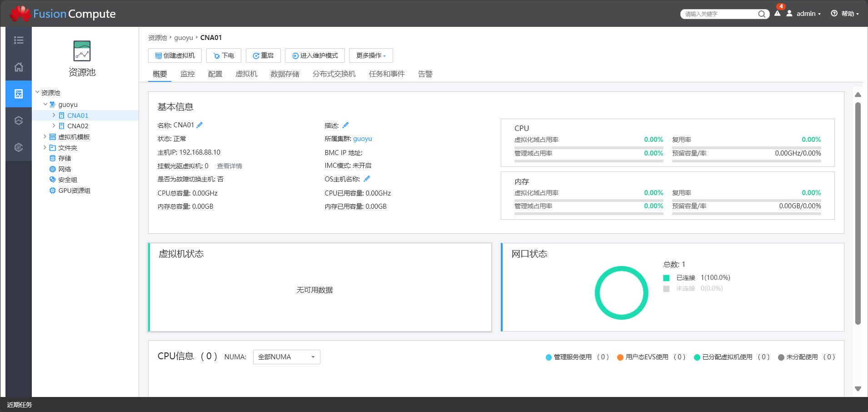
Task: Click the large resource pool icon
Action: pyautogui.click(x=82, y=51)
